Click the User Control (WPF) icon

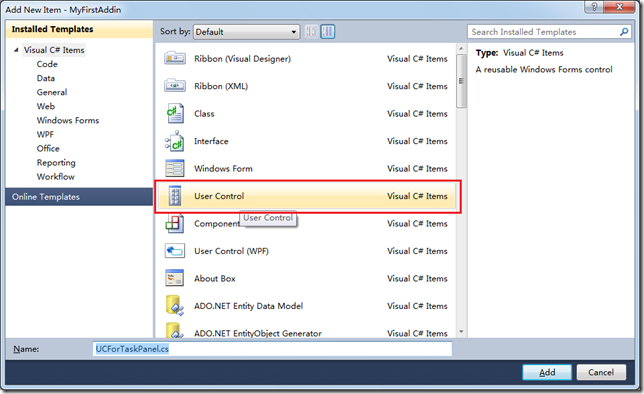[175, 251]
